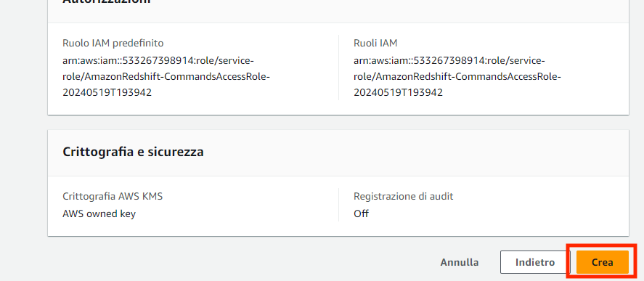This screenshot has height=281, width=644.
Task: Click the first ARN line under Ruoli IAM
Action: (449, 61)
